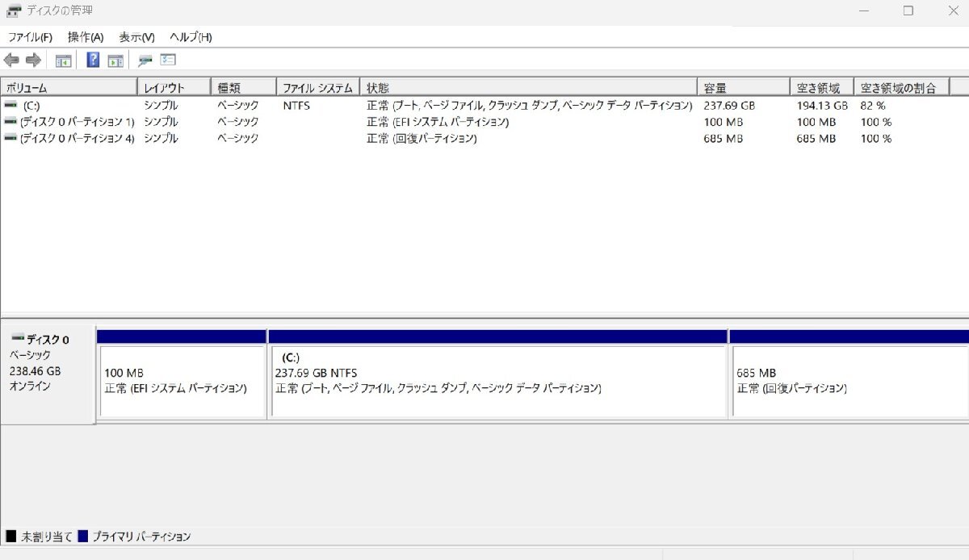Viewport: 969px width, 560px height.
Task: Click the Disk Management icon in the title bar
Action: coord(10,10)
